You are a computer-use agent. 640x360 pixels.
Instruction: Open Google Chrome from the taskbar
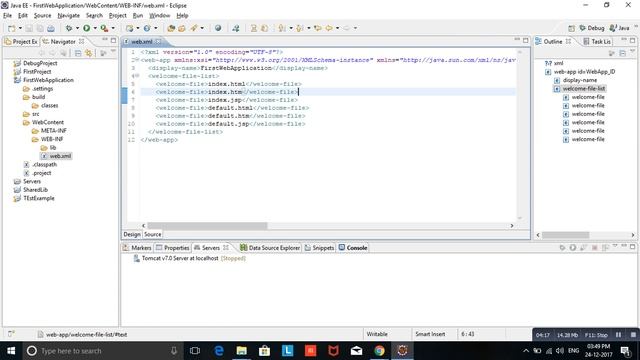pos(379,351)
